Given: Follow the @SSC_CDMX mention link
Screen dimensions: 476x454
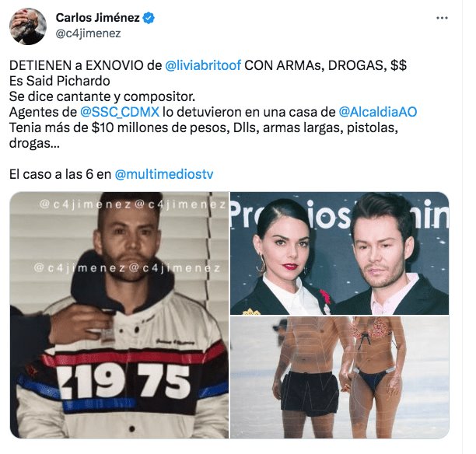Looking at the screenshot, I should pyautogui.click(x=120, y=112).
